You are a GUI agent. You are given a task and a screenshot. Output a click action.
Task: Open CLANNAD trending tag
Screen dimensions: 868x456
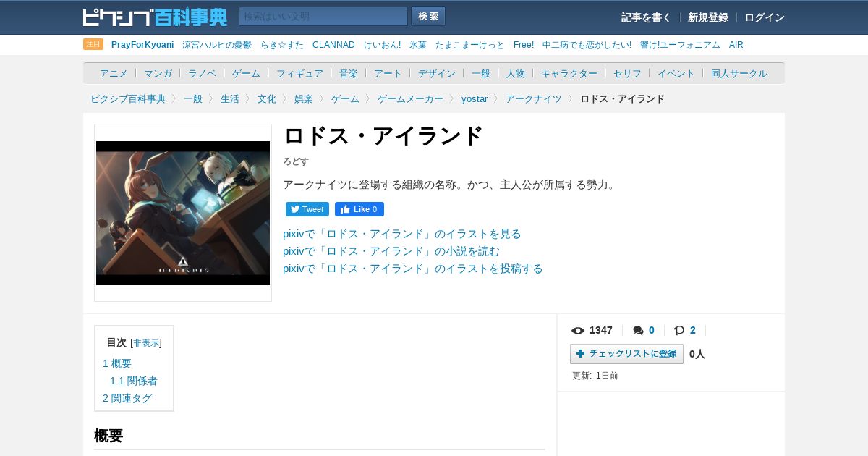click(x=333, y=45)
